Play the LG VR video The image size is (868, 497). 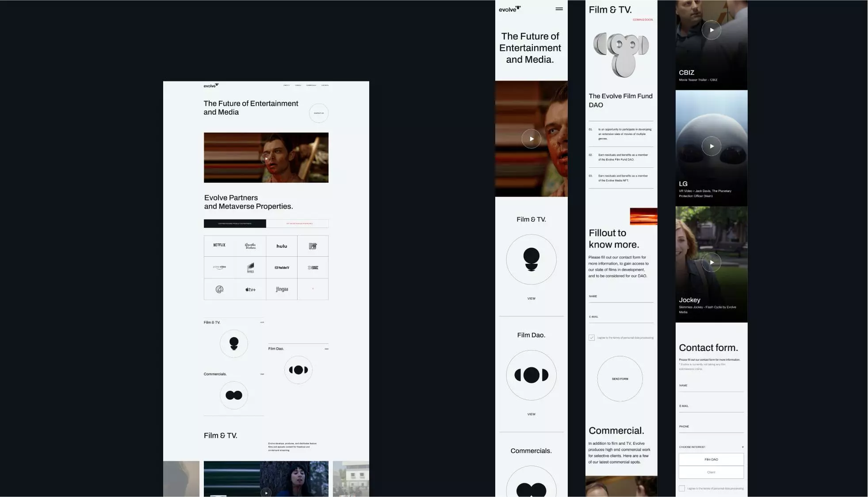click(x=711, y=146)
